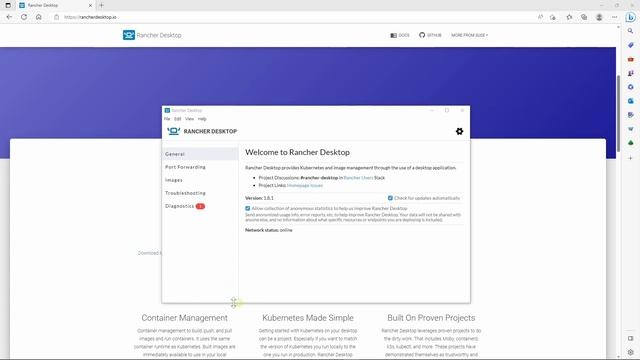Screen dimensions: 640x360
Task: Open the sidebar games chess icon
Action: pos(631,73)
